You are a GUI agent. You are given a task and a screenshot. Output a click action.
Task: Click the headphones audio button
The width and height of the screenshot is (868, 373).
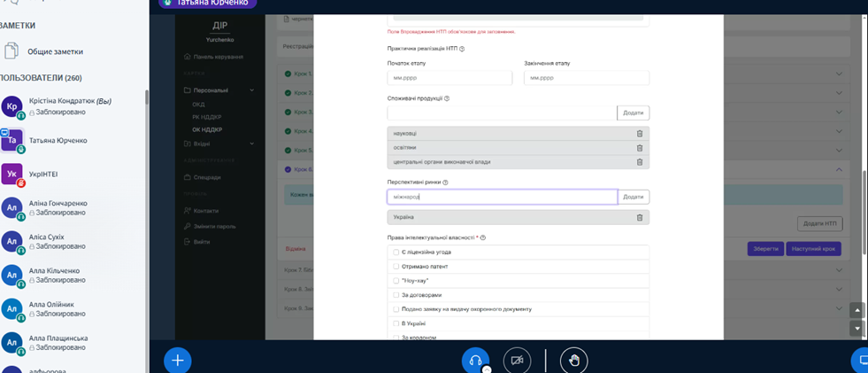coord(475,361)
